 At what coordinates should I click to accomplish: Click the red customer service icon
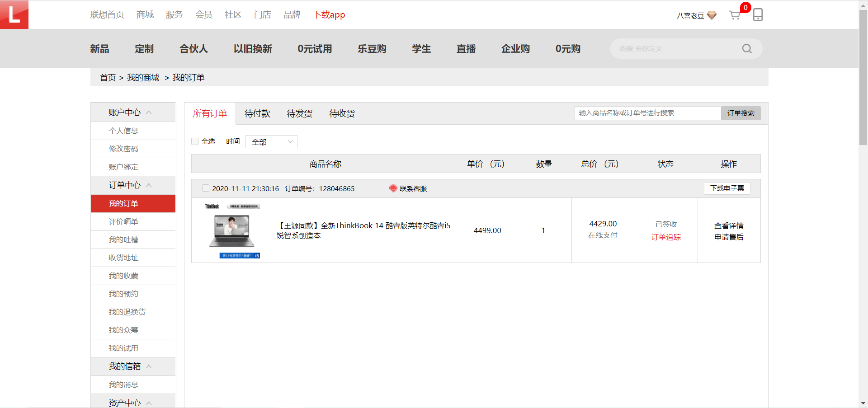coord(393,188)
